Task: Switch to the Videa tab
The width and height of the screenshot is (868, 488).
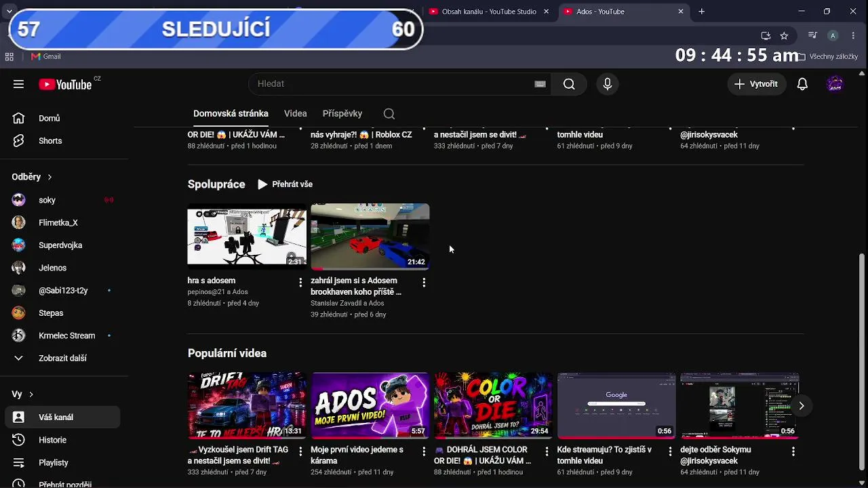Action: [x=296, y=114]
